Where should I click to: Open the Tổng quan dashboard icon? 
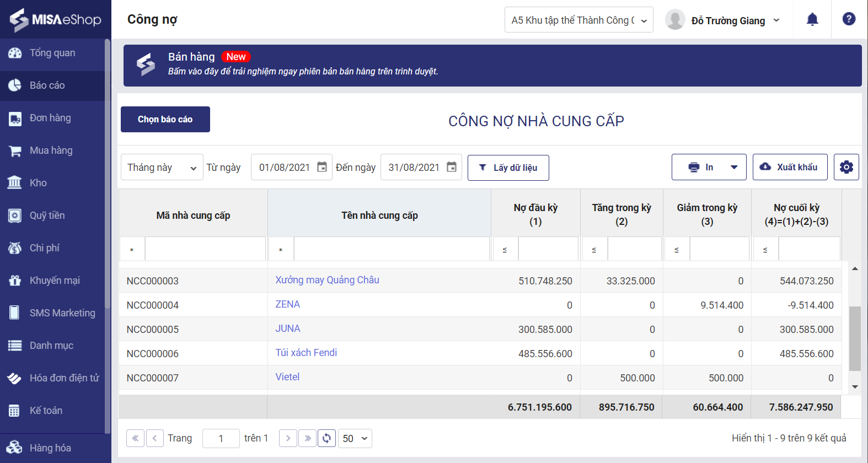[15, 53]
